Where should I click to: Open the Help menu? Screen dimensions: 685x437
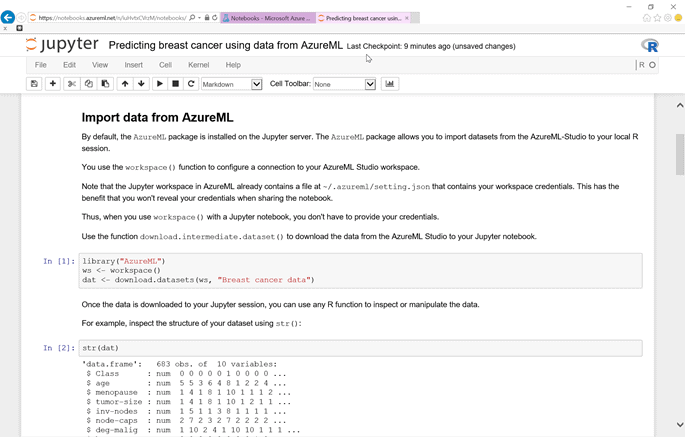click(233, 65)
